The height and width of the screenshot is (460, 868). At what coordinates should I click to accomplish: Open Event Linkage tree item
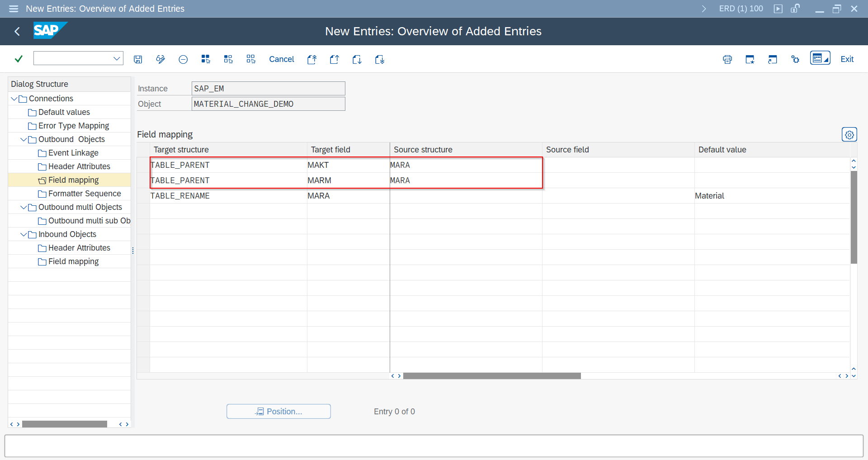(x=73, y=153)
